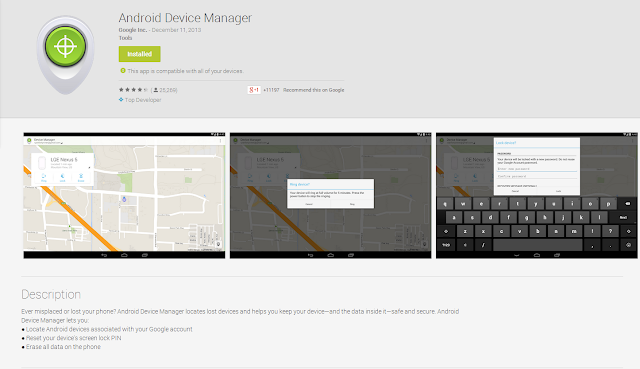Click the Google +1 button
The height and width of the screenshot is (369, 640).
tap(254, 90)
